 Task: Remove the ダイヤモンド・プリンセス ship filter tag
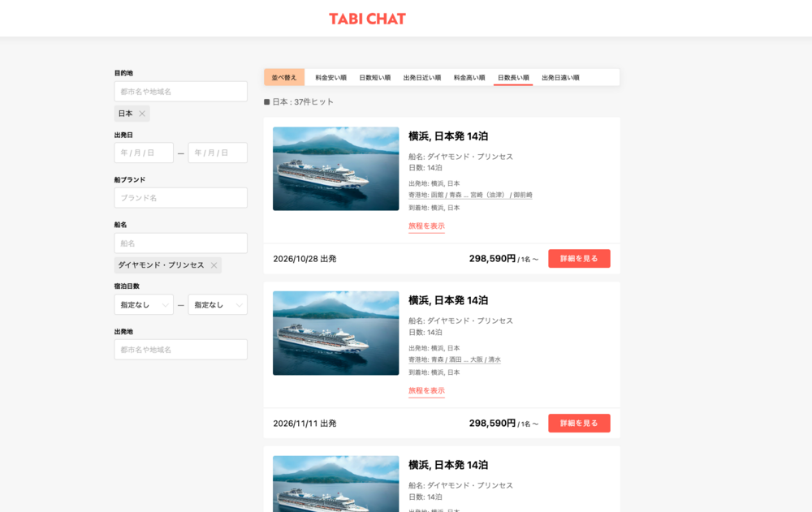click(x=214, y=265)
